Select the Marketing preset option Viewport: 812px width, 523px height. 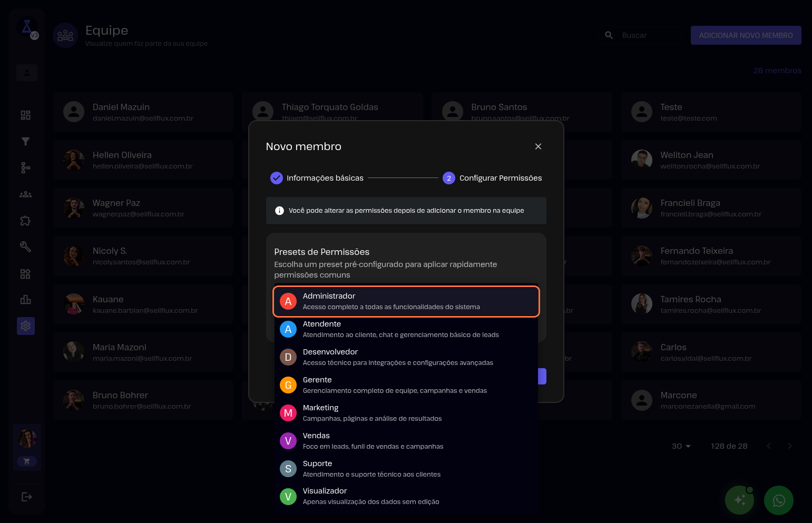(x=406, y=413)
